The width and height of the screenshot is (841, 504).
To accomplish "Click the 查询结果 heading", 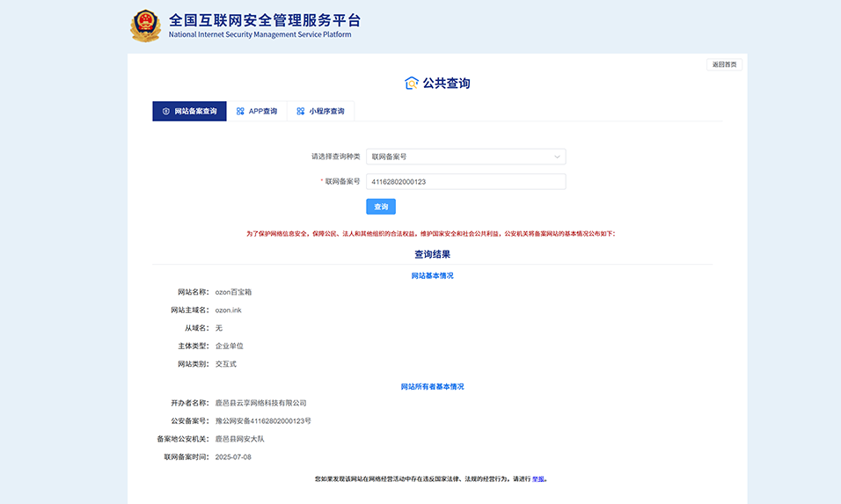I will coord(432,254).
